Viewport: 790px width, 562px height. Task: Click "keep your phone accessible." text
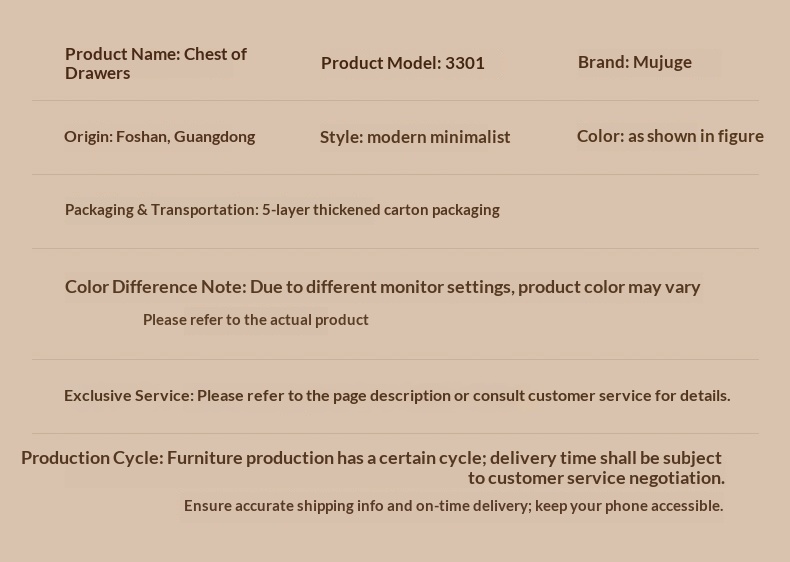pos(628,506)
